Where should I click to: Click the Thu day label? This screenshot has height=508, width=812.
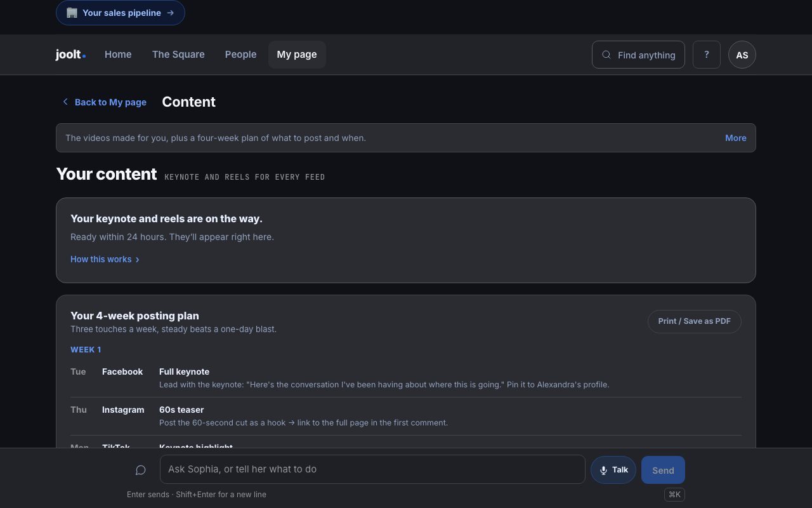pos(79,410)
